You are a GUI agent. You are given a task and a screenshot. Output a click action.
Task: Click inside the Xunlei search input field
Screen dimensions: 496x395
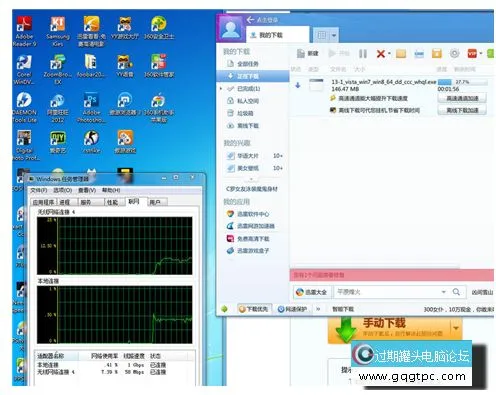(x=388, y=292)
